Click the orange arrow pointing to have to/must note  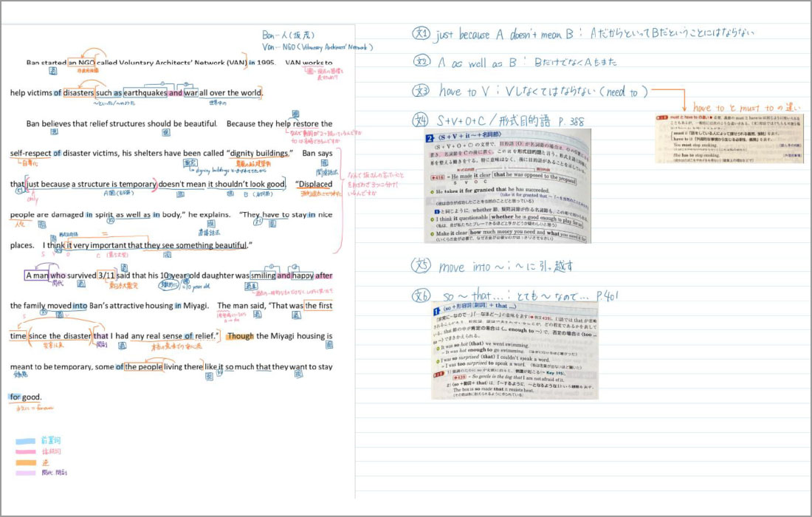669,99
